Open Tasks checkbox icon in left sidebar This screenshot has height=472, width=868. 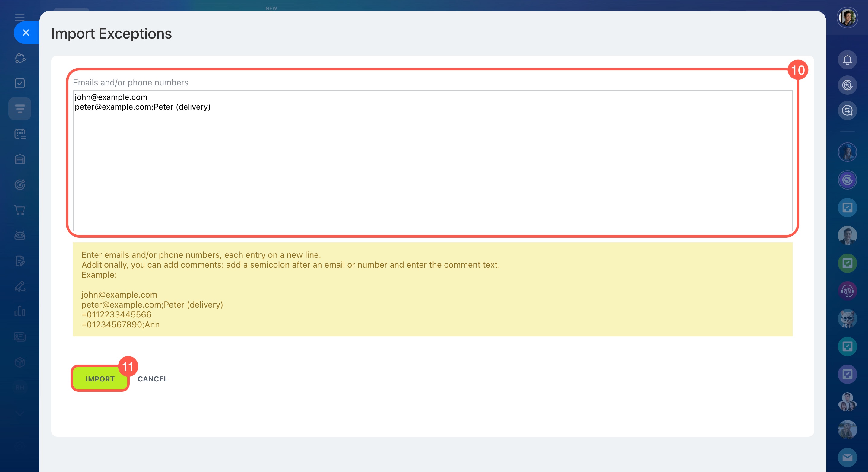pyautogui.click(x=20, y=83)
